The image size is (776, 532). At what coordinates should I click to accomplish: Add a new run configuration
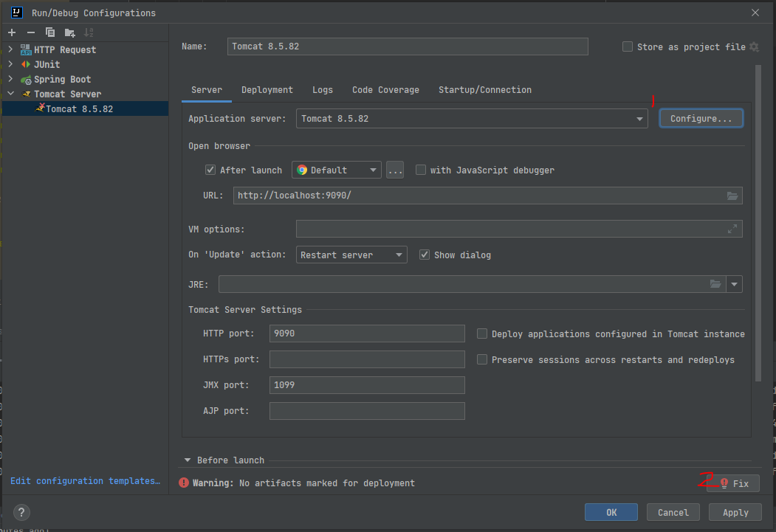coord(12,32)
